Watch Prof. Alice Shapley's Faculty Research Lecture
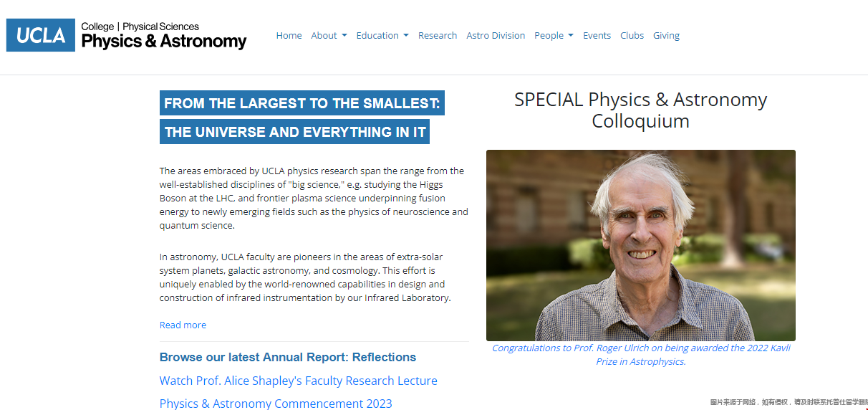868x410 pixels. [298, 381]
